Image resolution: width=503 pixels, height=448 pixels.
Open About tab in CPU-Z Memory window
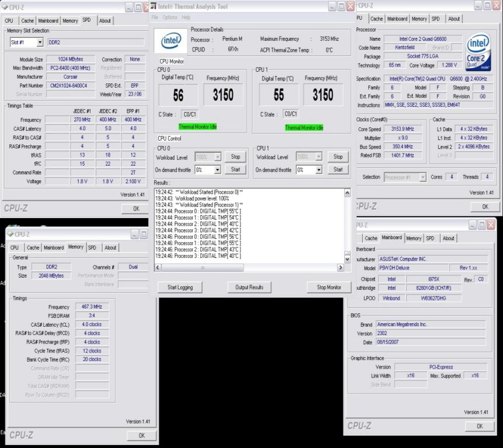(110, 247)
